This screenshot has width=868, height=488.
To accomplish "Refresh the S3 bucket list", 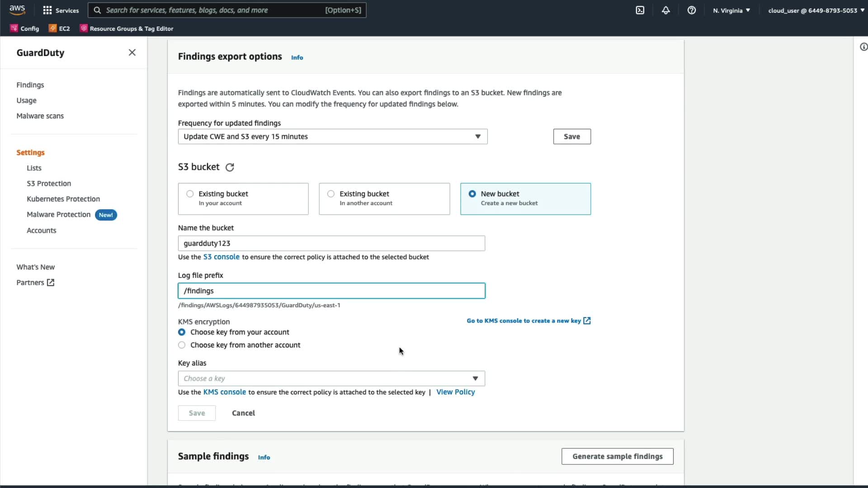I will [230, 168].
